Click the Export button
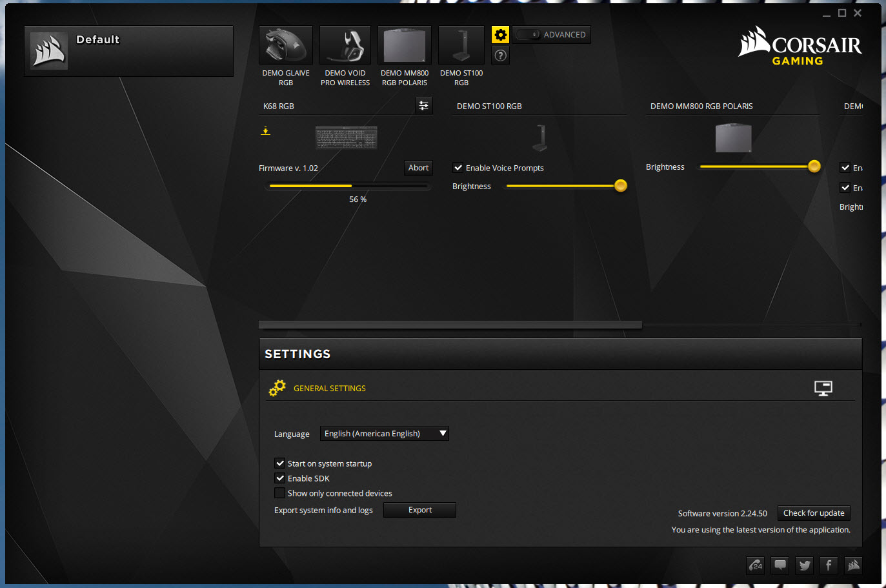886x588 pixels. (420, 510)
